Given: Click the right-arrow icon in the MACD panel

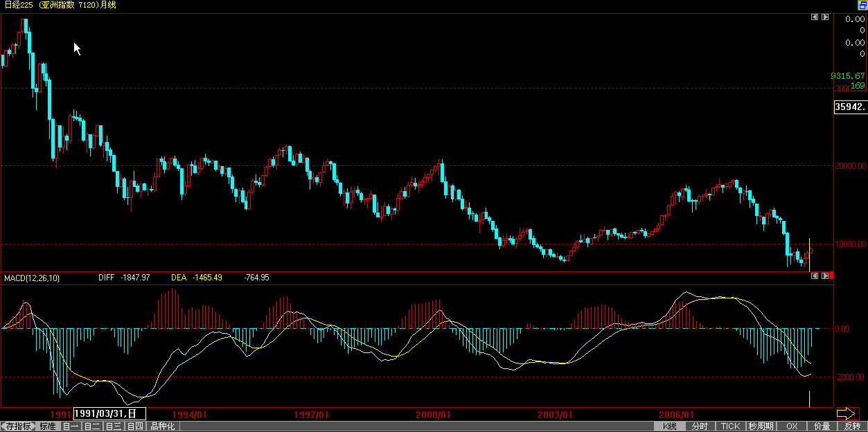Looking at the screenshot, I should pos(825,276).
